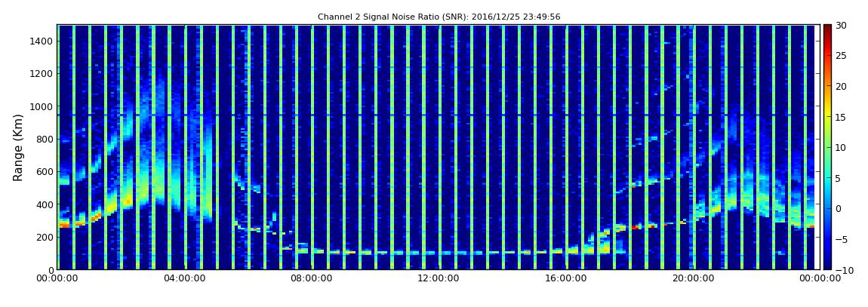
Task: Click the 00:00:00 label at the left end of the time axis
Action: pos(57,279)
